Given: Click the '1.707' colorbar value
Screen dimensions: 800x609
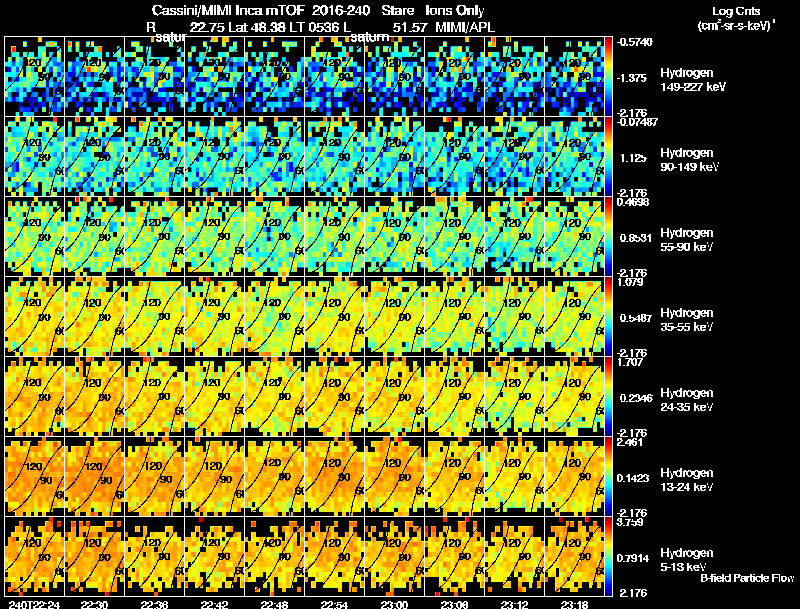Looking at the screenshot, I should click(630, 362).
